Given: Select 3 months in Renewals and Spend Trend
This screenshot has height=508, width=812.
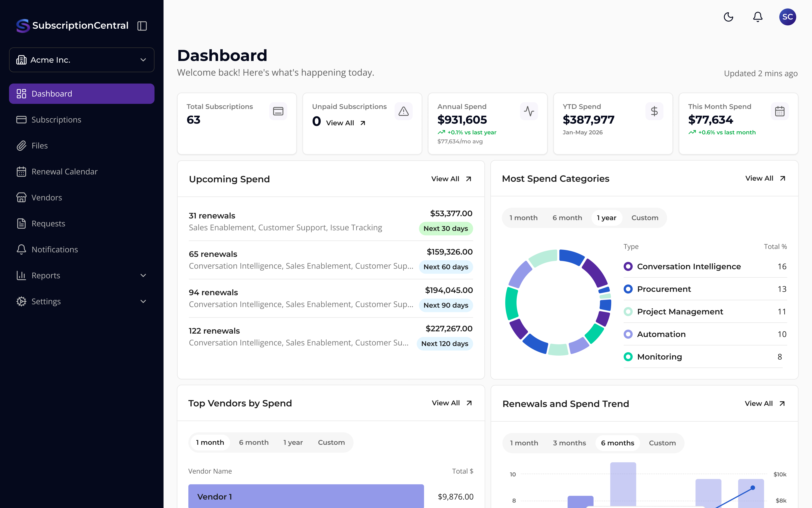Looking at the screenshot, I should pyautogui.click(x=569, y=443).
